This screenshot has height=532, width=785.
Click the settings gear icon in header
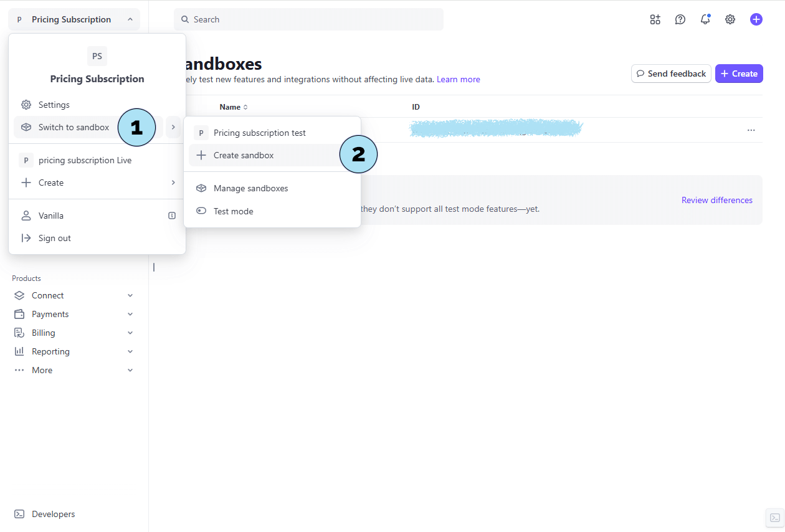730,19
